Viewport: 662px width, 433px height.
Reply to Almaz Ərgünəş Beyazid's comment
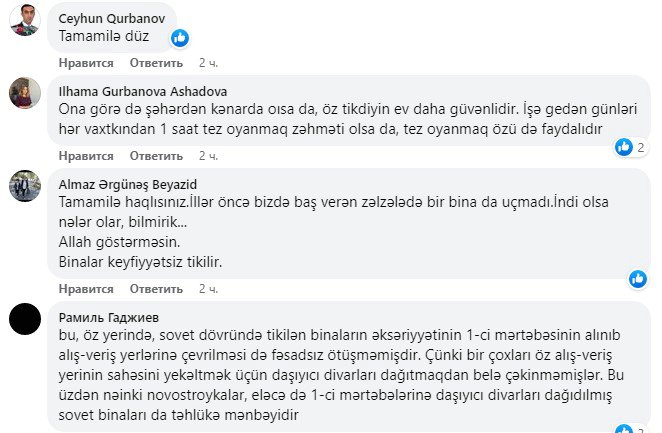pos(156,289)
